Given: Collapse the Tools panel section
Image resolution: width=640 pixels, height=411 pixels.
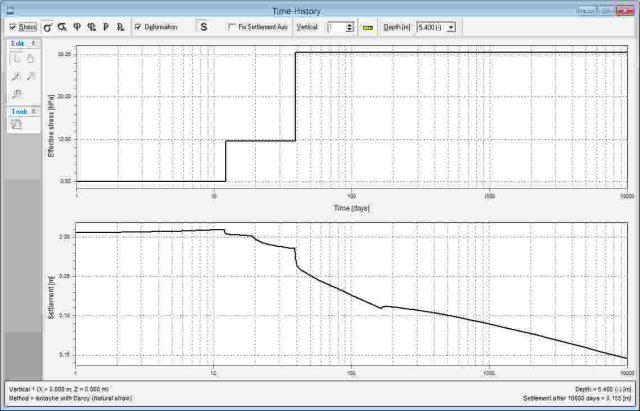Looking at the screenshot, I should [34, 111].
